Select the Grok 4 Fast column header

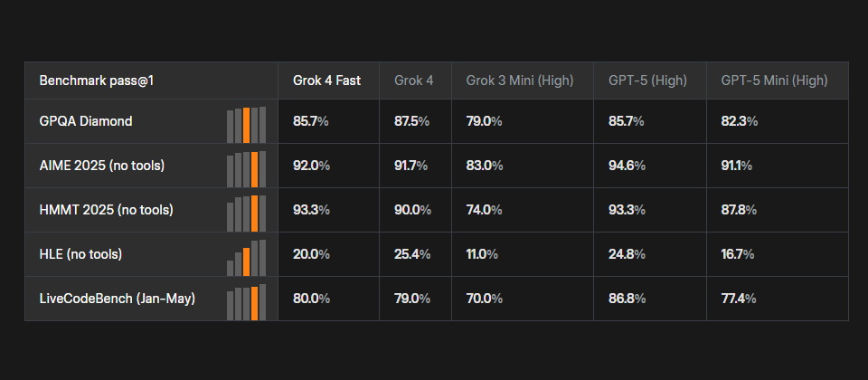(x=326, y=81)
